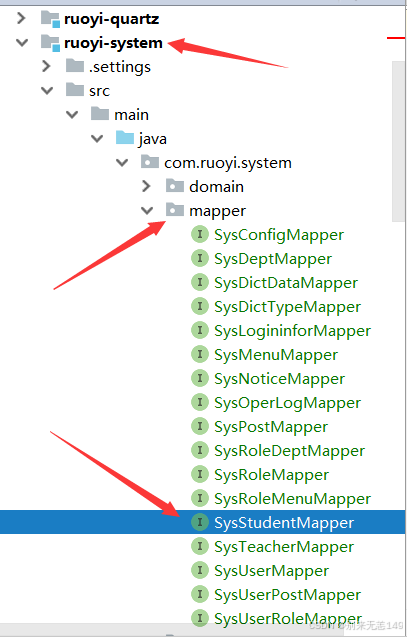This screenshot has width=407, height=637.
Task: Expand the domain package
Action: (146, 186)
